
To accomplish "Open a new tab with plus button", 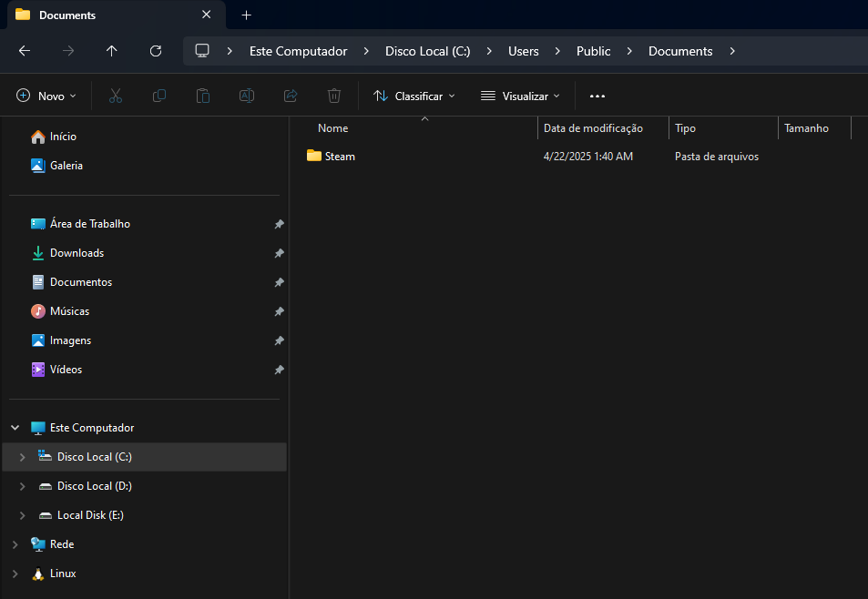I will pos(246,15).
